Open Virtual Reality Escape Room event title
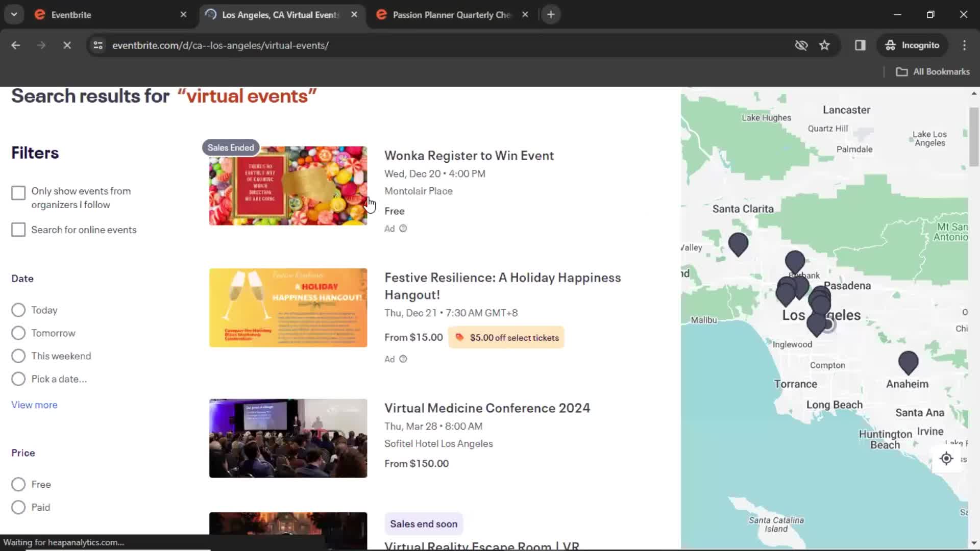980x551 pixels. 481,545
